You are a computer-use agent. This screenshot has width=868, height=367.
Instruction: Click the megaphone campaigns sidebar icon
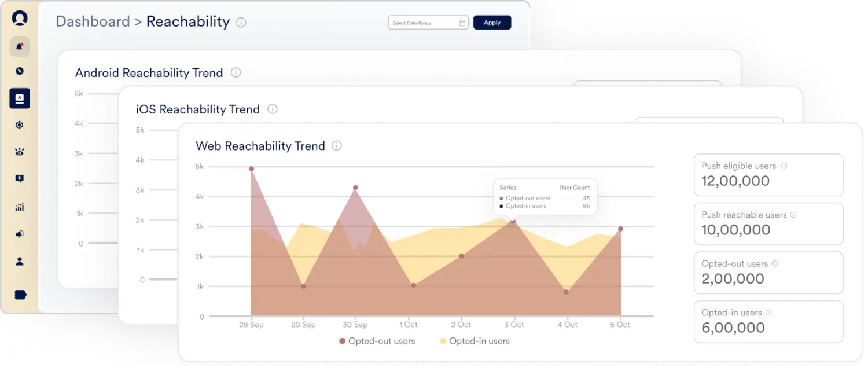tap(20, 234)
